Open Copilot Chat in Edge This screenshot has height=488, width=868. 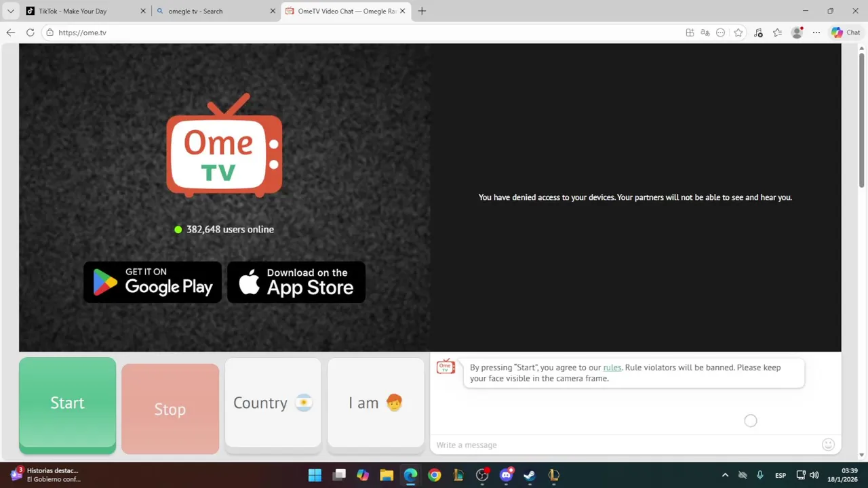tap(846, 33)
